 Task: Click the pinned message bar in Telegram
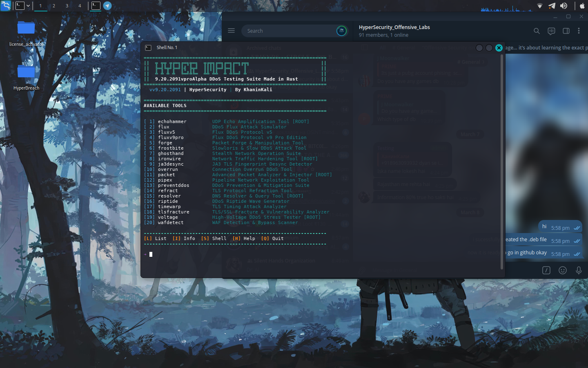pyautogui.click(x=546, y=48)
